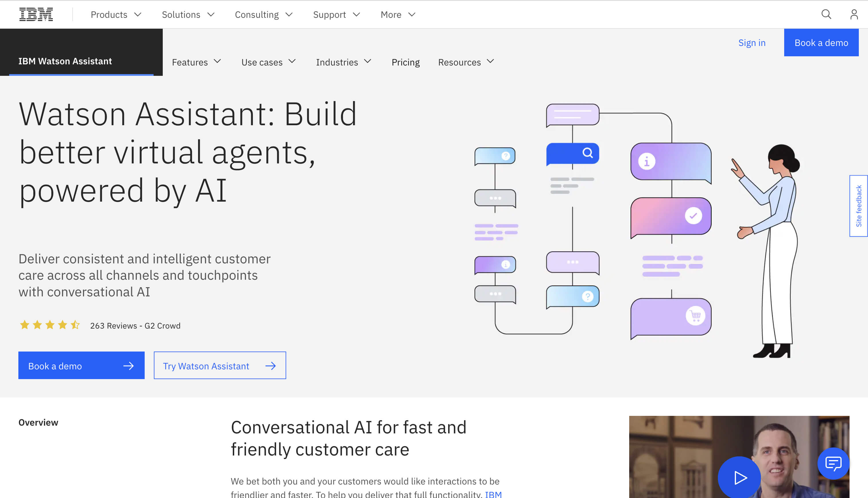Open the Features dropdown
868x498 pixels.
click(197, 62)
